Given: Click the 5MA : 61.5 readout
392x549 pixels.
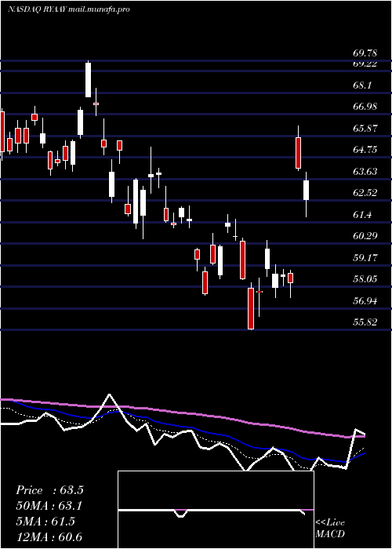Looking at the screenshot, I should point(45,522).
